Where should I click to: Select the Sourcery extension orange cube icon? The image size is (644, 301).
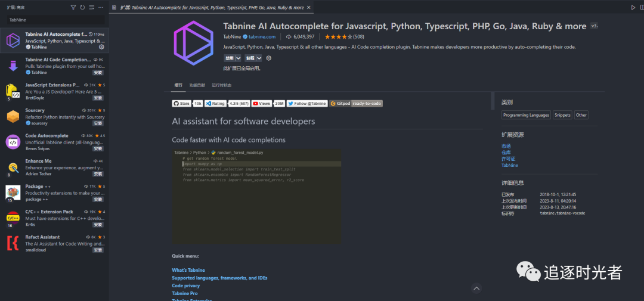[13, 117]
